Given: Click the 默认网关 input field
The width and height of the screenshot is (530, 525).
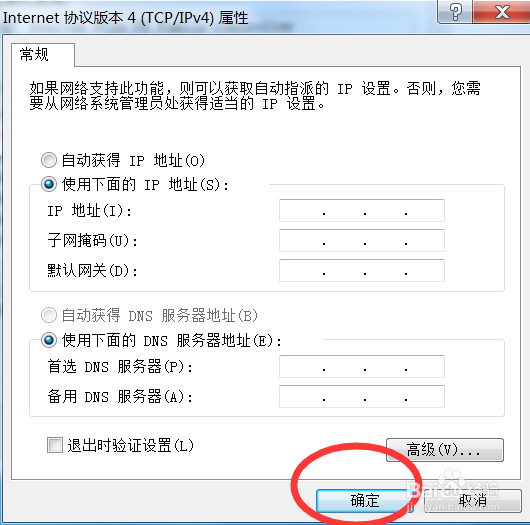Looking at the screenshot, I should tap(362, 270).
